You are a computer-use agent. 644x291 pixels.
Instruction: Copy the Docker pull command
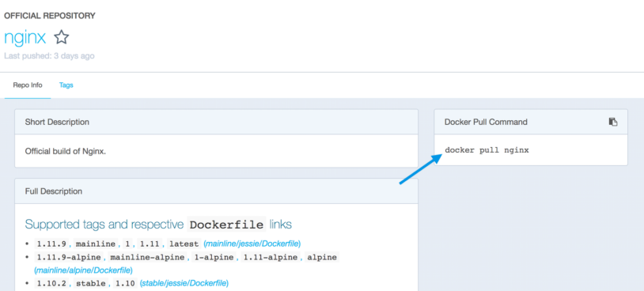click(613, 122)
